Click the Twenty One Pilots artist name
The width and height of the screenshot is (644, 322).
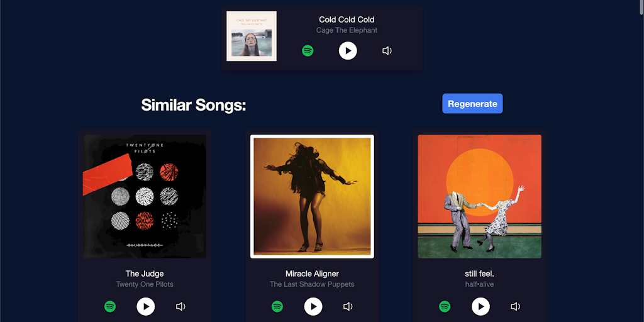click(x=145, y=284)
